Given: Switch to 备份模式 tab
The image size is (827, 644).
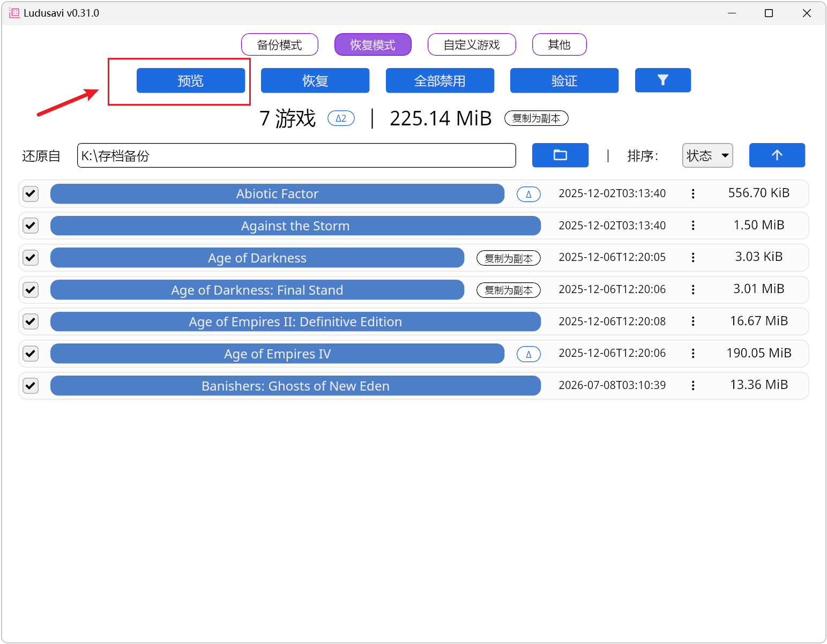Looking at the screenshot, I should pos(280,44).
